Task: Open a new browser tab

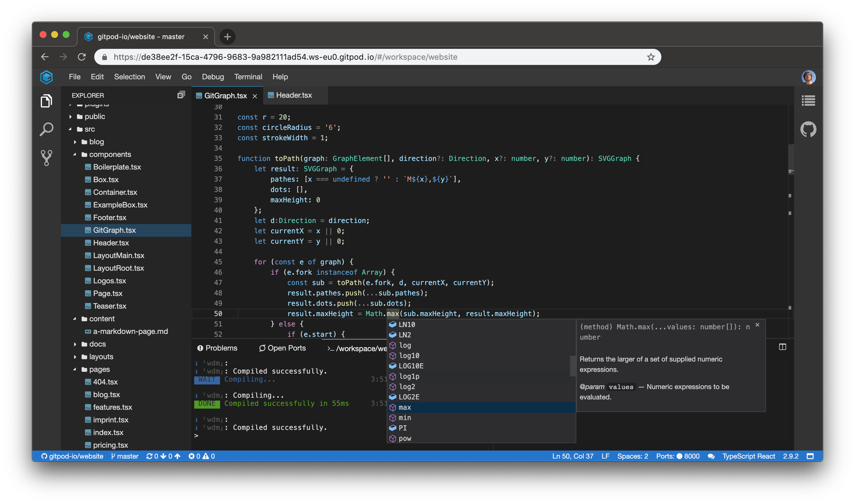Action: [228, 37]
